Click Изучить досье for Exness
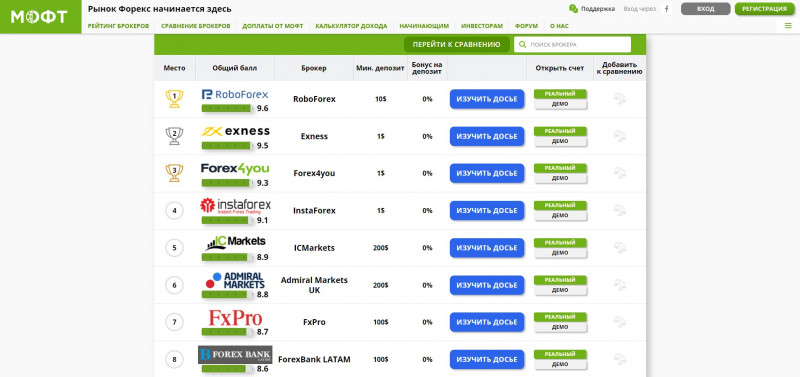 (x=487, y=136)
